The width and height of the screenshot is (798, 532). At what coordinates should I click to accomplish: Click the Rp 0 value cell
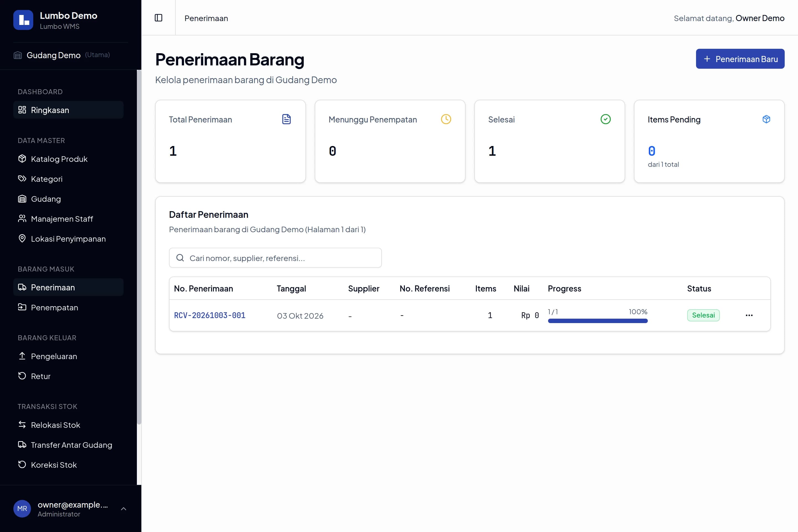pyautogui.click(x=530, y=315)
